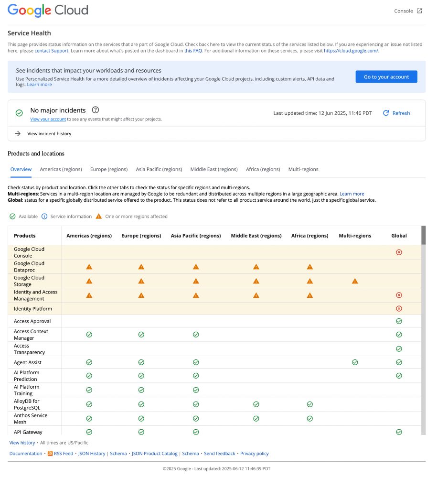Click the Refresh link text
The width and height of the screenshot is (448, 478).
point(401,113)
